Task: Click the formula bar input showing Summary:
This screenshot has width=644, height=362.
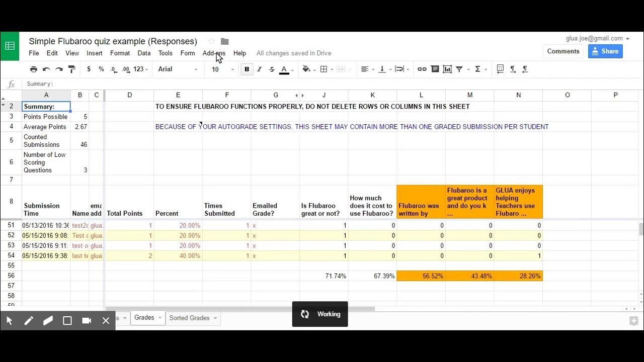Action: pos(332,84)
